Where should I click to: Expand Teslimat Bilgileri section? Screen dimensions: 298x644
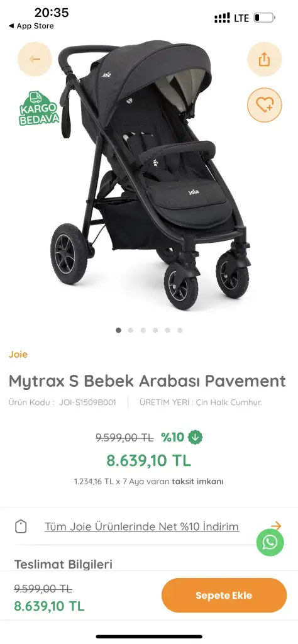click(63, 564)
